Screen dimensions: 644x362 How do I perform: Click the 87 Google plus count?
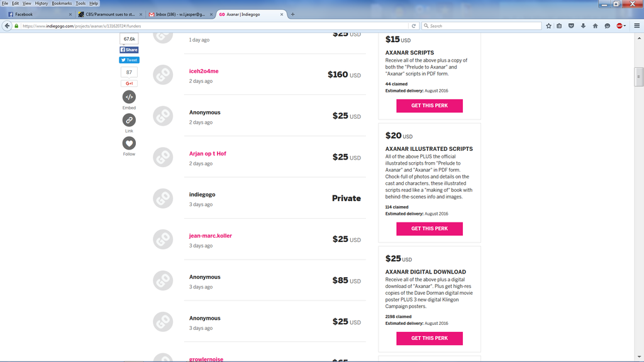(x=129, y=72)
